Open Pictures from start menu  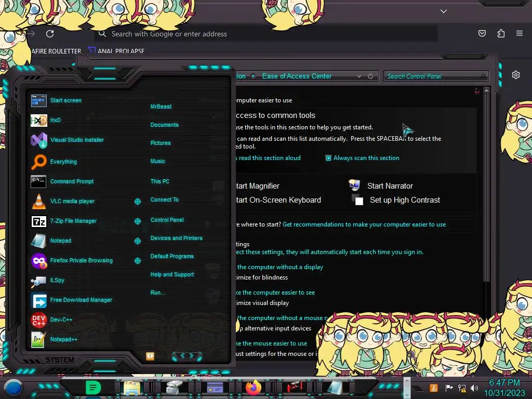(x=161, y=143)
